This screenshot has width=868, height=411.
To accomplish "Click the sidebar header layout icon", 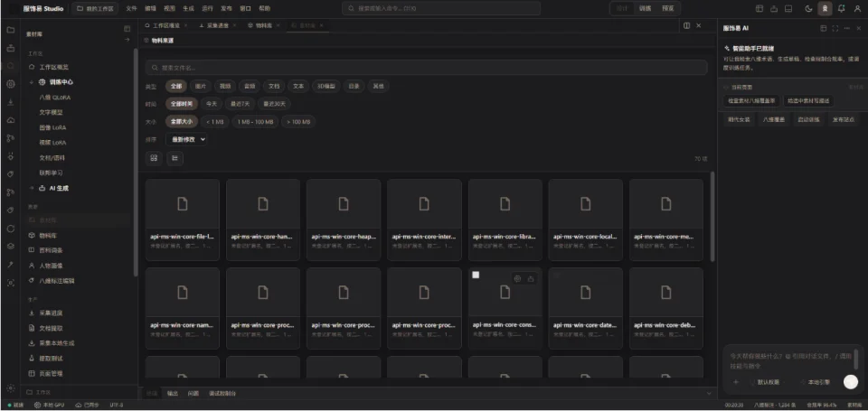I will [x=127, y=29].
